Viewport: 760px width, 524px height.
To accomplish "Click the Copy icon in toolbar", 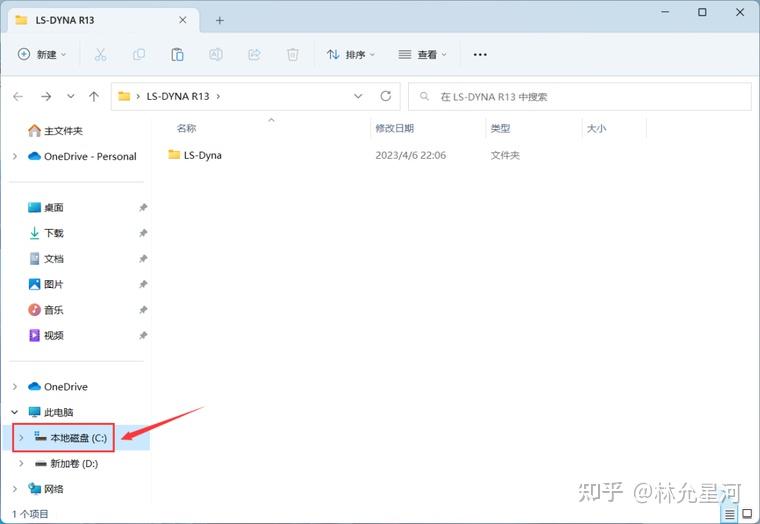I will click(x=139, y=54).
